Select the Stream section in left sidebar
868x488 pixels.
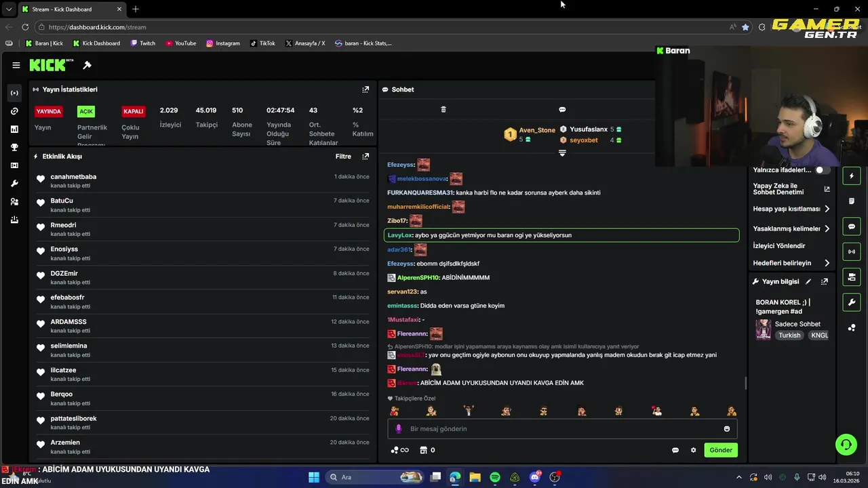[15, 93]
